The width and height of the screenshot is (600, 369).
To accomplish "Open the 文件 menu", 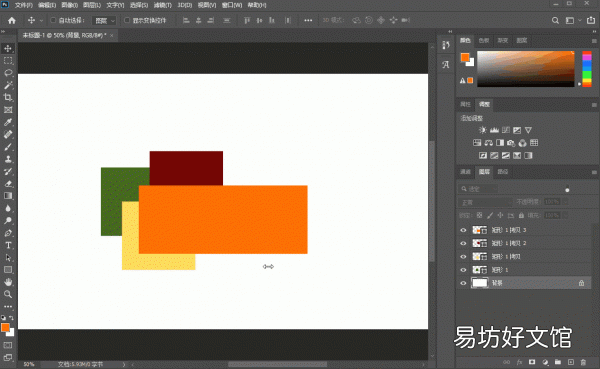I will coord(23,5).
